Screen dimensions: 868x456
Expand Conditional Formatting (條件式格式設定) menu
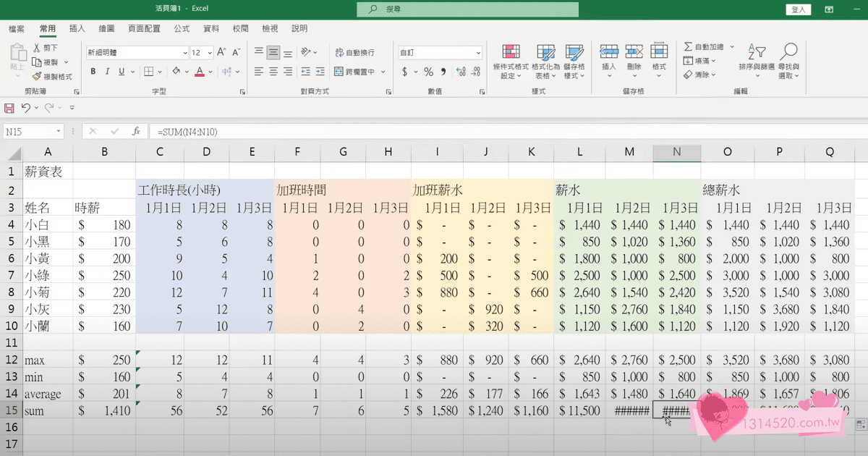click(511, 62)
